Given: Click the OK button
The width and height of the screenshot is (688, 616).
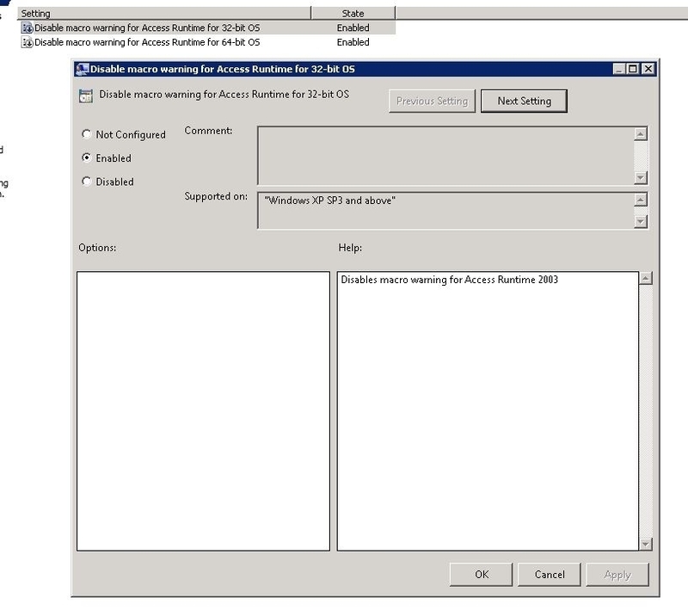Looking at the screenshot, I should [480, 575].
